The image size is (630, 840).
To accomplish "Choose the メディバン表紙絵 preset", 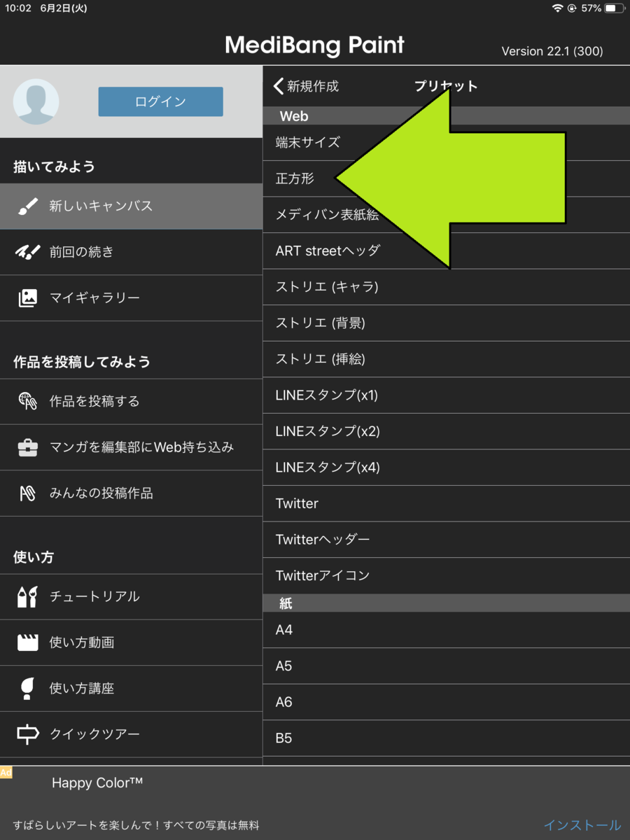I will tap(447, 215).
